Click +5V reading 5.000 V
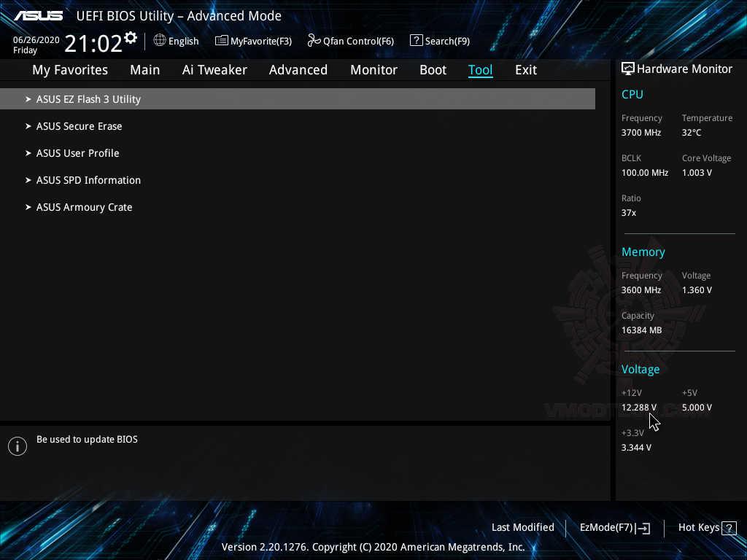The width and height of the screenshot is (747, 560). coord(697,408)
